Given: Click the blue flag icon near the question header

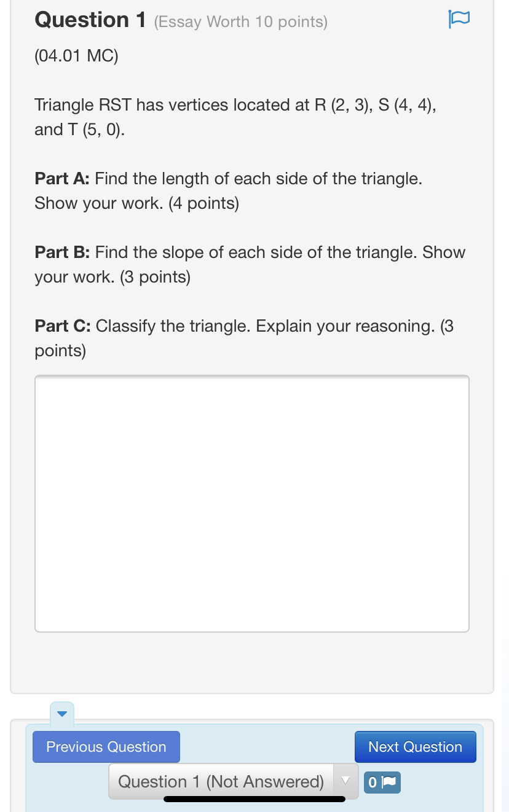Looking at the screenshot, I should [460, 18].
